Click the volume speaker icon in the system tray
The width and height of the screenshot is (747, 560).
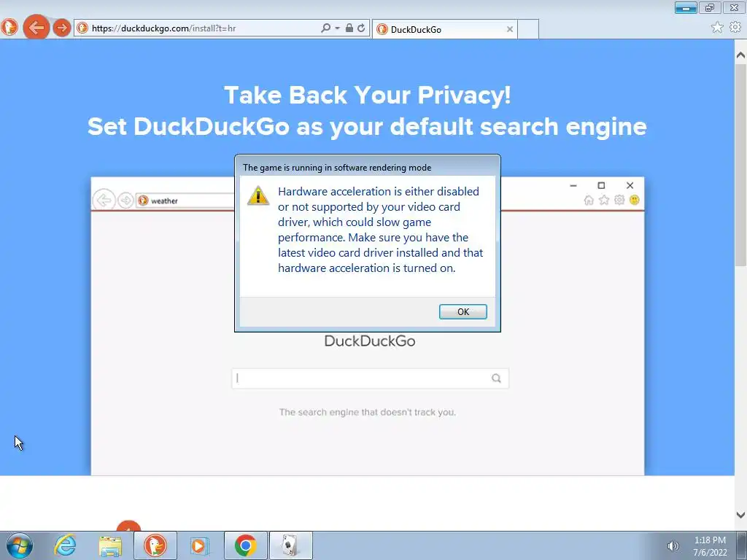[673, 546]
